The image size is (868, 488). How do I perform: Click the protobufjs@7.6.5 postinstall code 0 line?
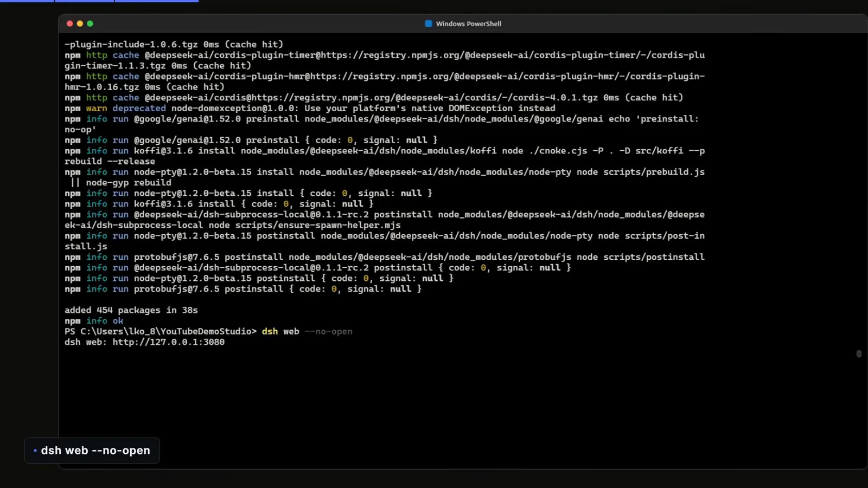click(x=243, y=289)
